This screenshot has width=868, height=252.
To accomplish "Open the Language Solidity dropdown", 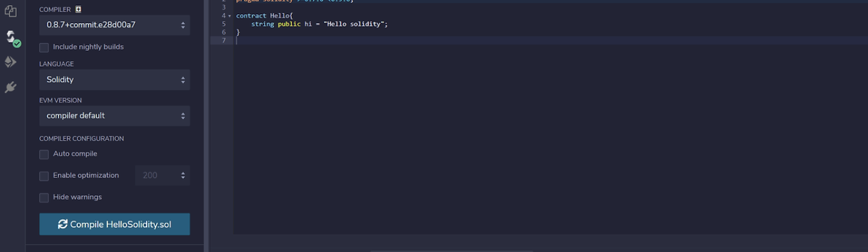I will click(114, 80).
